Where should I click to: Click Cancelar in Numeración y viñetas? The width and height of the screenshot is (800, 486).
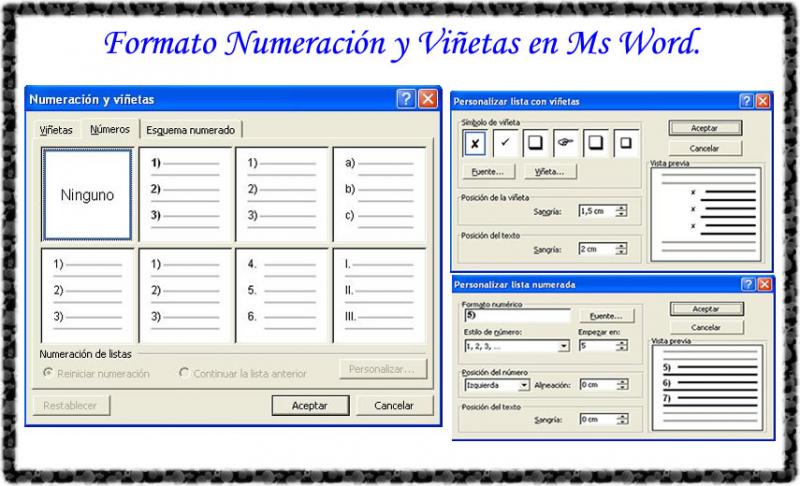click(x=394, y=405)
